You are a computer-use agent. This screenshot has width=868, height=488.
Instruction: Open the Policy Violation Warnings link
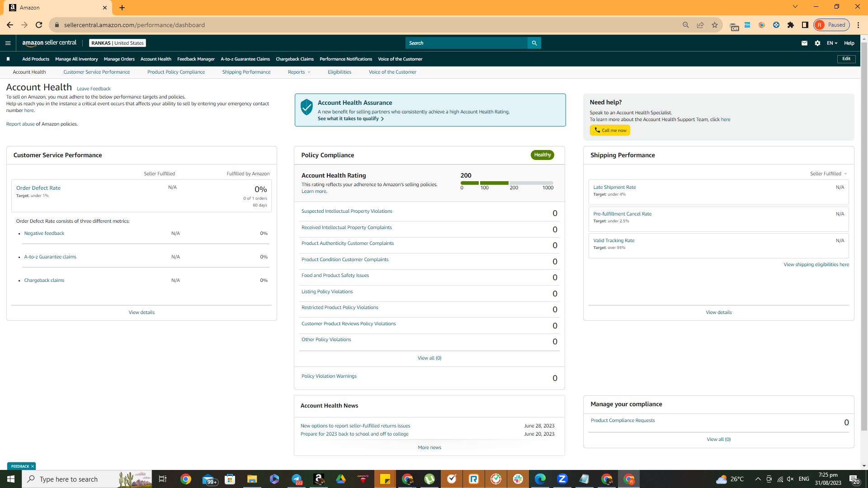[x=329, y=376]
